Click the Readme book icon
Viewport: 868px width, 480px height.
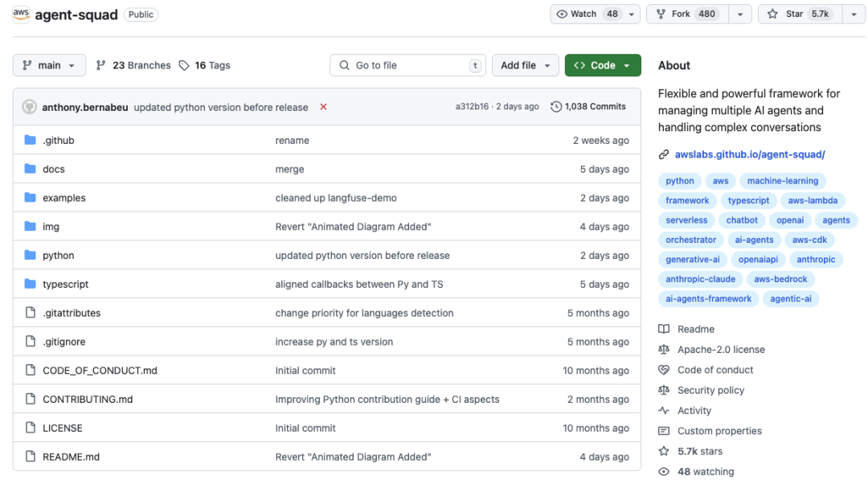664,329
